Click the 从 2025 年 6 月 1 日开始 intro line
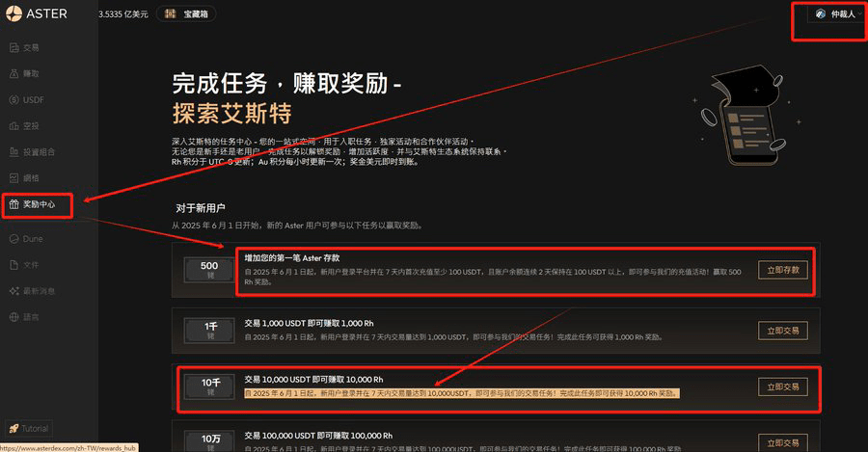Image resolution: width=868 pixels, height=452 pixels. (297, 226)
